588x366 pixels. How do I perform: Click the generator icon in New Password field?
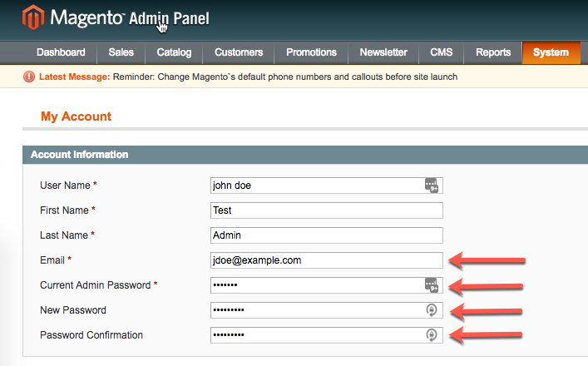tap(431, 310)
